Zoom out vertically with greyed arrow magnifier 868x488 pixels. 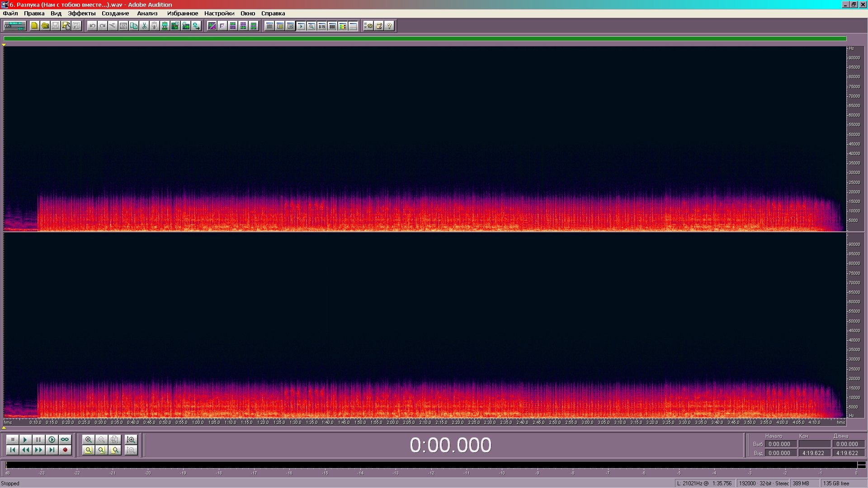(131, 450)
